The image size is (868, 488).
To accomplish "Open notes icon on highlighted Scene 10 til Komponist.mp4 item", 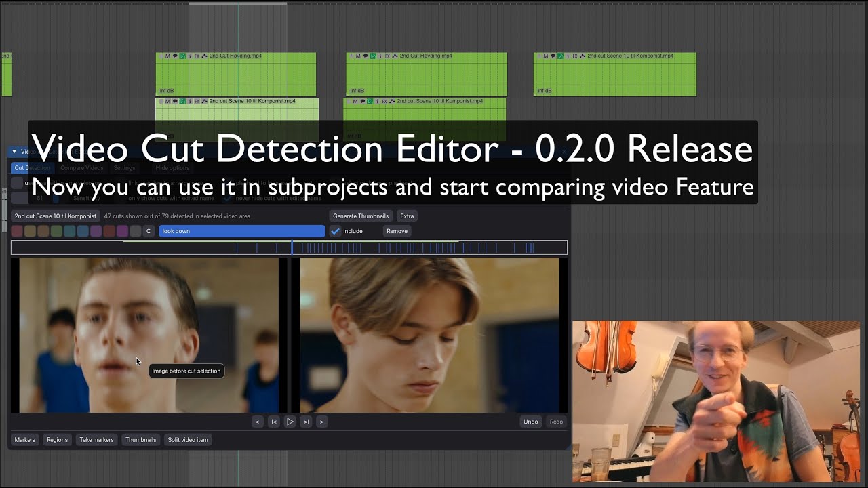I will point(175,101).
